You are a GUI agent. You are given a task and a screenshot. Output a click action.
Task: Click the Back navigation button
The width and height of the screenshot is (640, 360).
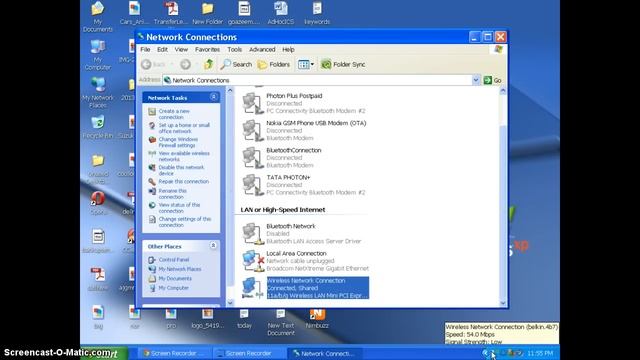(x=153, y=64)
